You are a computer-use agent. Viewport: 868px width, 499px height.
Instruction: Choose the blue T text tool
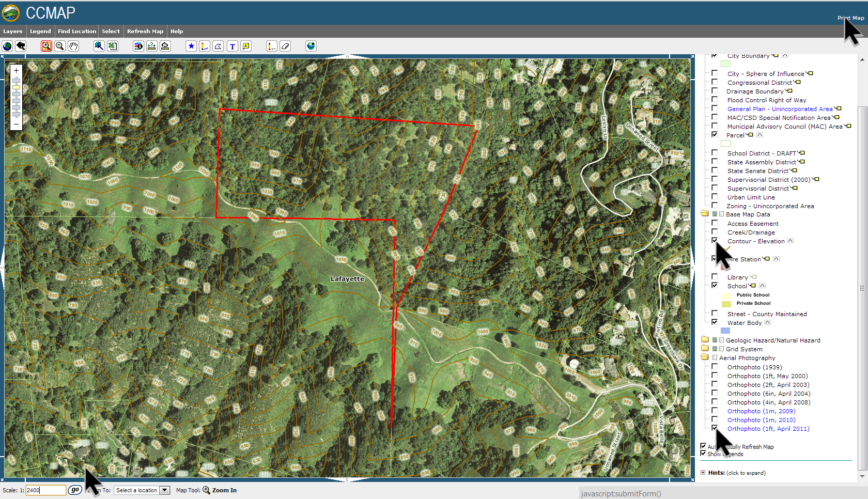click(x=233, y=46)
